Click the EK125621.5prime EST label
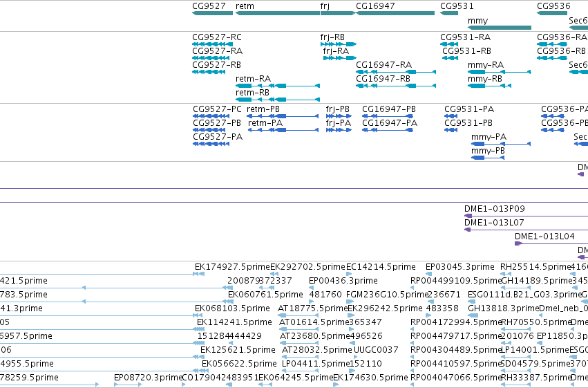 238,350
